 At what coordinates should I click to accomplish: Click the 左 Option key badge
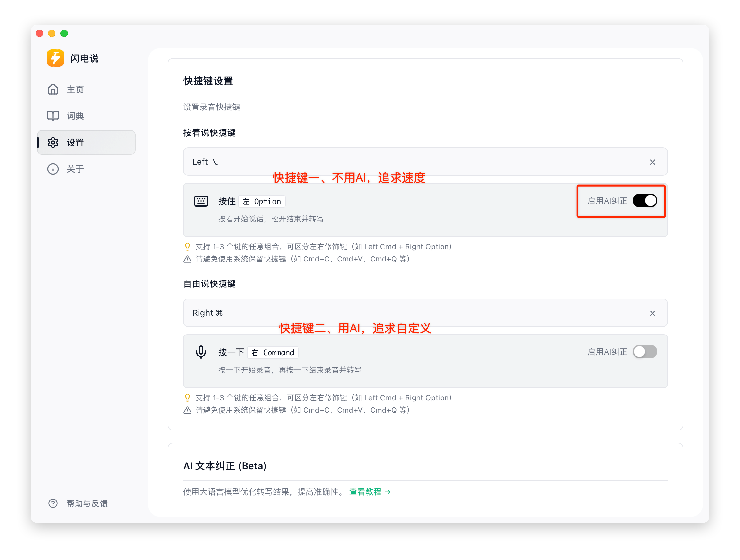click(x=261, y=201)
